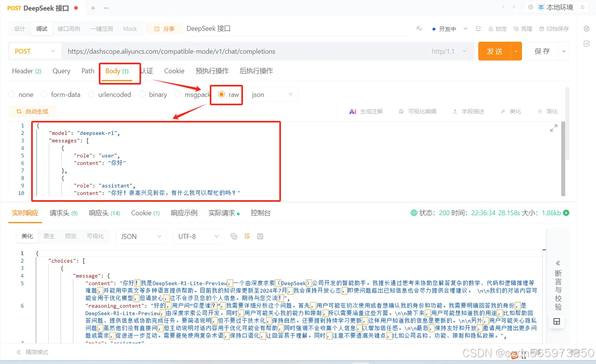The image size is (596, 364).
Task: Open the UTF-8 encoding dropdown
Action: (198, 236)
